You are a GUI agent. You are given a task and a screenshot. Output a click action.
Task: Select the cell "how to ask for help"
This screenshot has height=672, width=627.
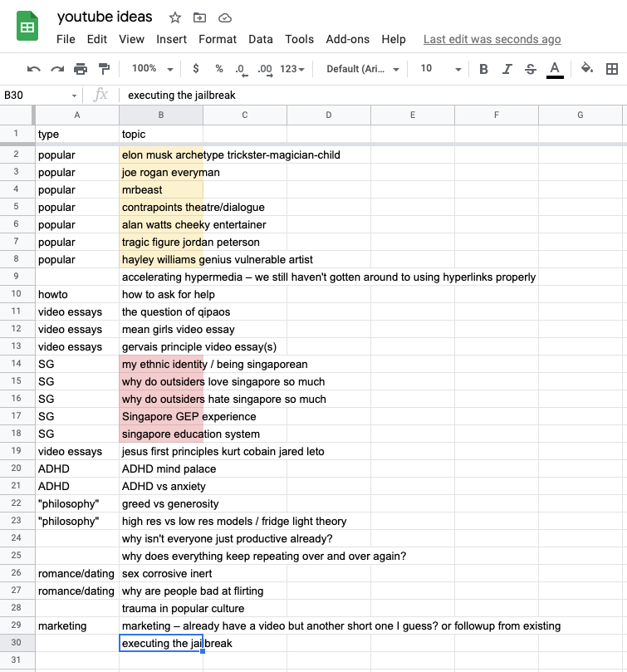[161, 294]
